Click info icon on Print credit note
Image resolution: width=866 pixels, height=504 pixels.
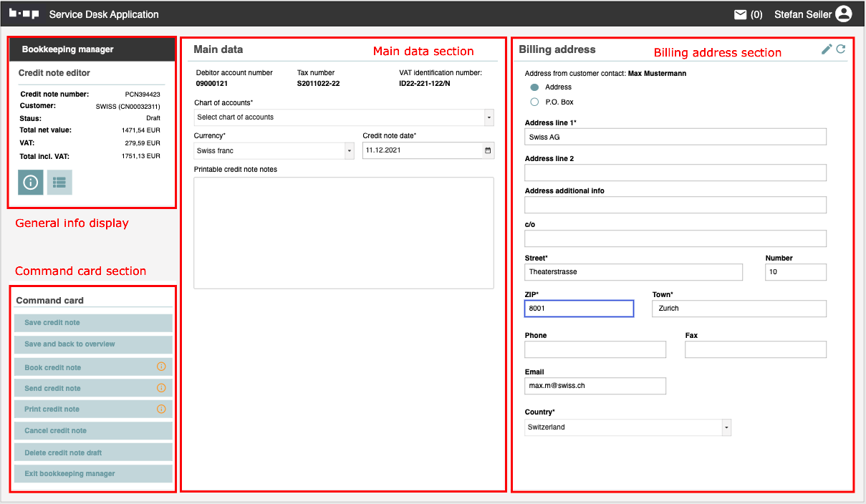tap(161, 409)
